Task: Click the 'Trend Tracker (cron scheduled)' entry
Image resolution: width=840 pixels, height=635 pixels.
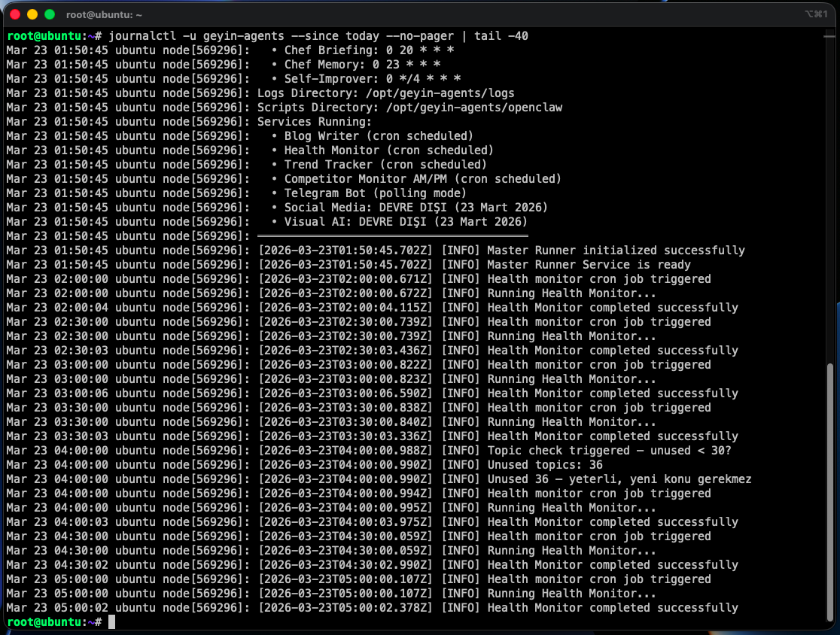Action: (x=385, y=164)
